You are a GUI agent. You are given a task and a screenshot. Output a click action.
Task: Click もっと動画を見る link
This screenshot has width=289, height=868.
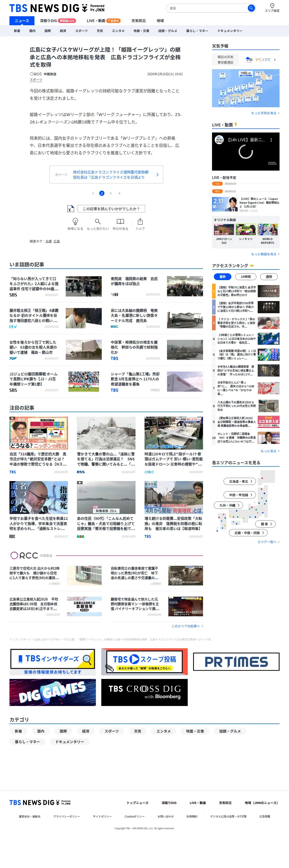[x=265, y=254]
